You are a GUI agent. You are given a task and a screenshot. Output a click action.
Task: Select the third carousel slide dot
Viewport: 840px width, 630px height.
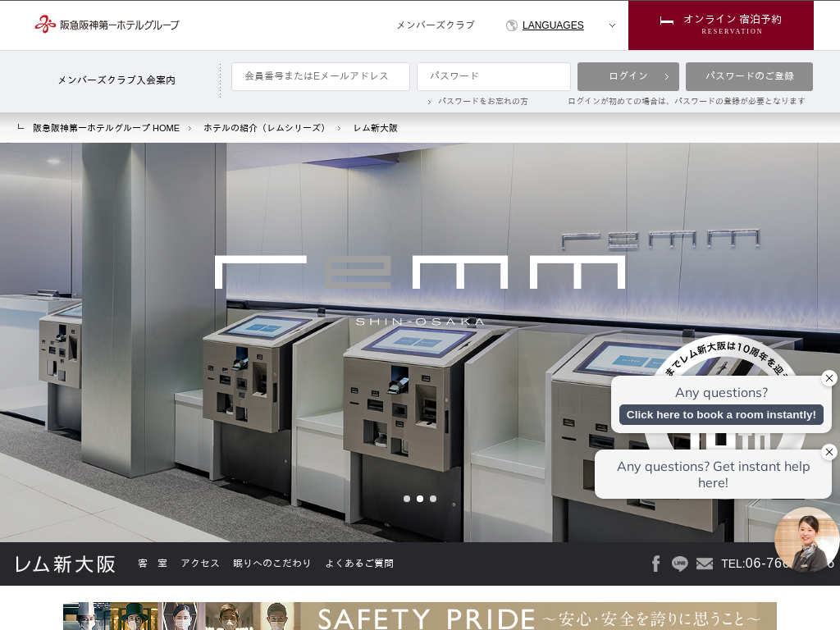coord(433,499)
